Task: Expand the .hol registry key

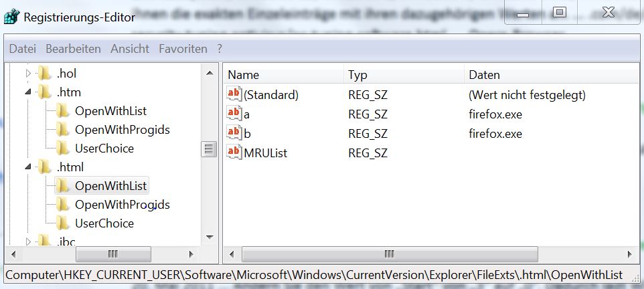Action: tap(28, 73)
